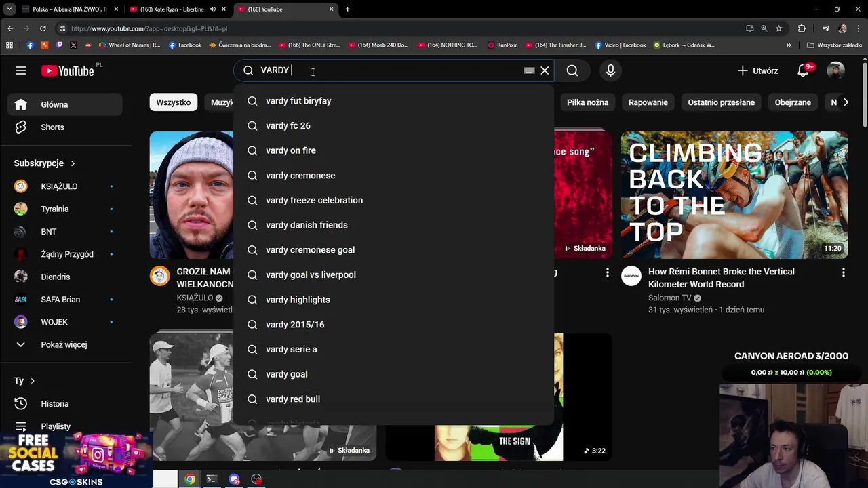
Task: Open Shorts in the sidebar
Action: click(x=65, y=127)
